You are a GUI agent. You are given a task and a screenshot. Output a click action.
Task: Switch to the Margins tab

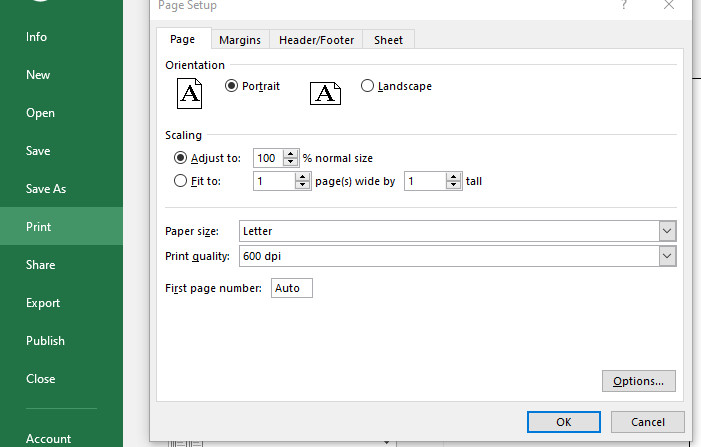[240, 40]
